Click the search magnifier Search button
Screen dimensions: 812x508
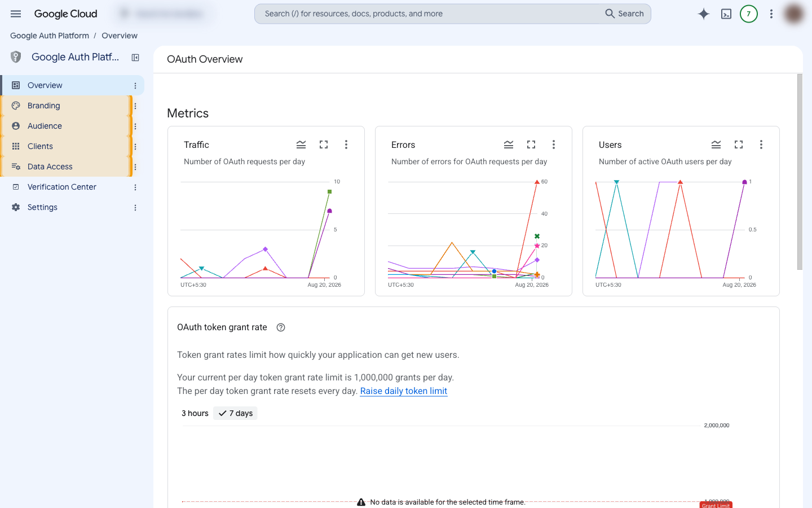click(624, 14)
